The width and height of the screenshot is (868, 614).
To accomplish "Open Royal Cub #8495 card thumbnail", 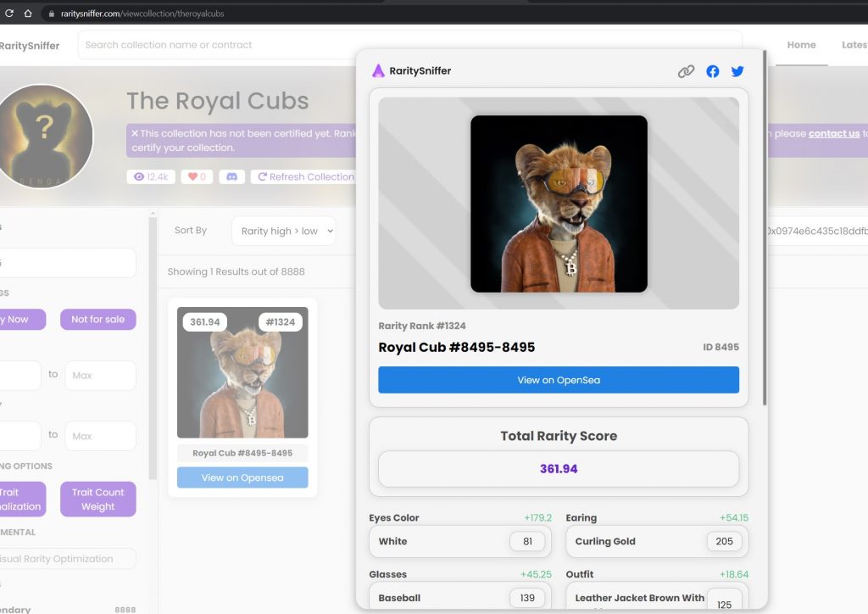I will coord(242,372).
